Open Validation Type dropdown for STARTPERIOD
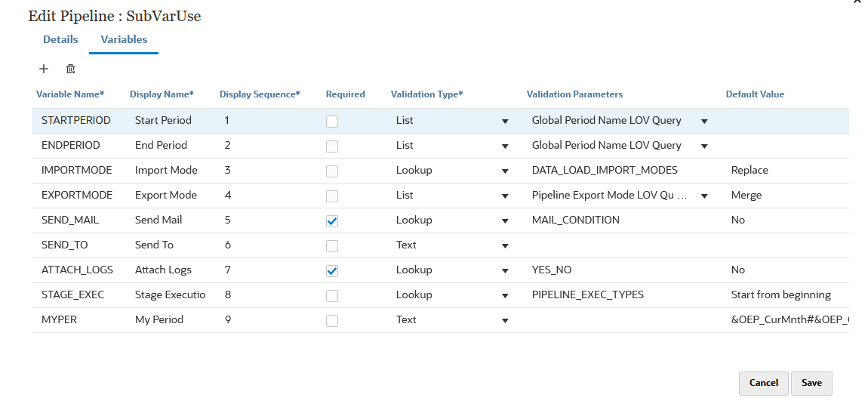The image size is (868, 407). (x=505, y=122)
